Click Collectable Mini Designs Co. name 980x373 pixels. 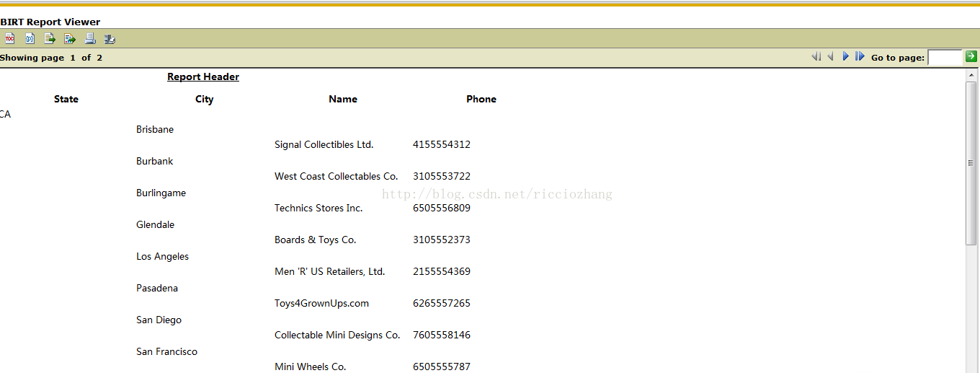point(337,335)
